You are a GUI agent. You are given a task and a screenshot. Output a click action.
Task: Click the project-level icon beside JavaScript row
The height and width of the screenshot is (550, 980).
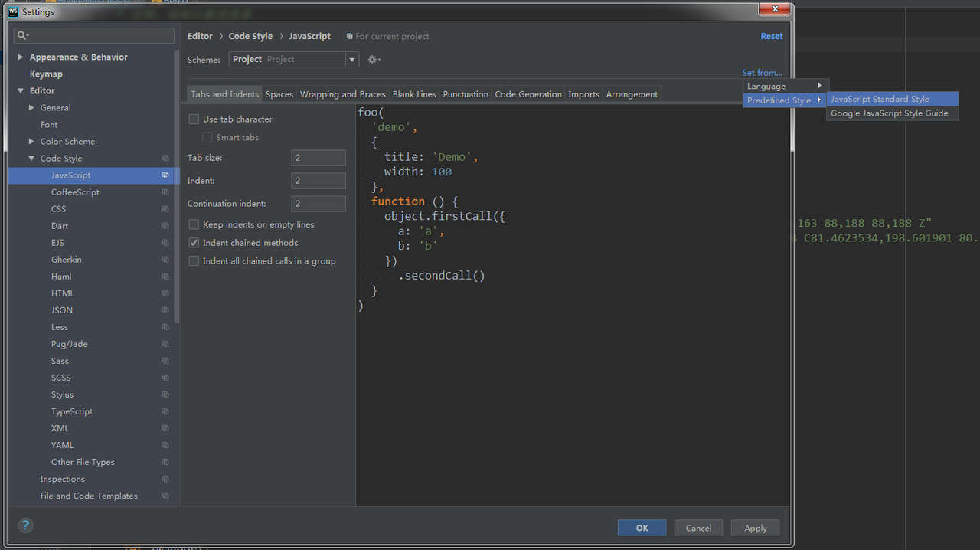165,175
